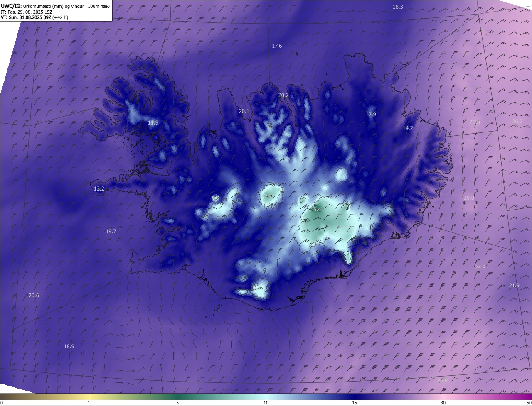Click the 20.1 value label on the map
The width and height of the screenshot is (532, 406).
pyautogui.click(x=244, y=111)
